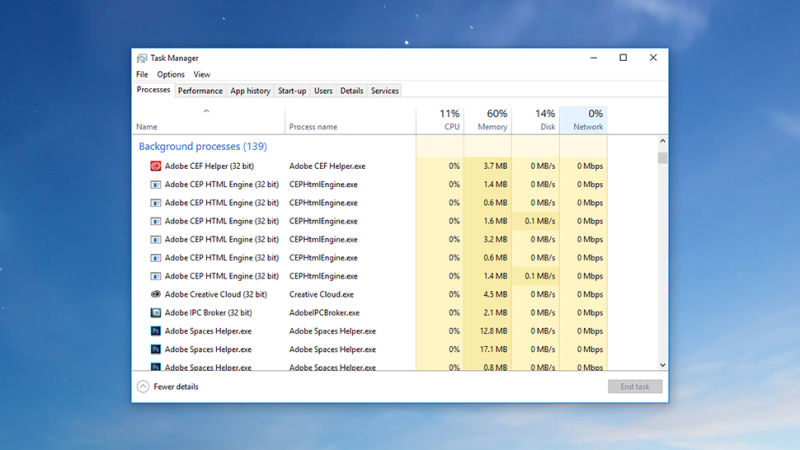800x450 pixels.
Task: Click 0 Mbps cell in Adobe IPC Broker row
Action: tap(584, 313)
